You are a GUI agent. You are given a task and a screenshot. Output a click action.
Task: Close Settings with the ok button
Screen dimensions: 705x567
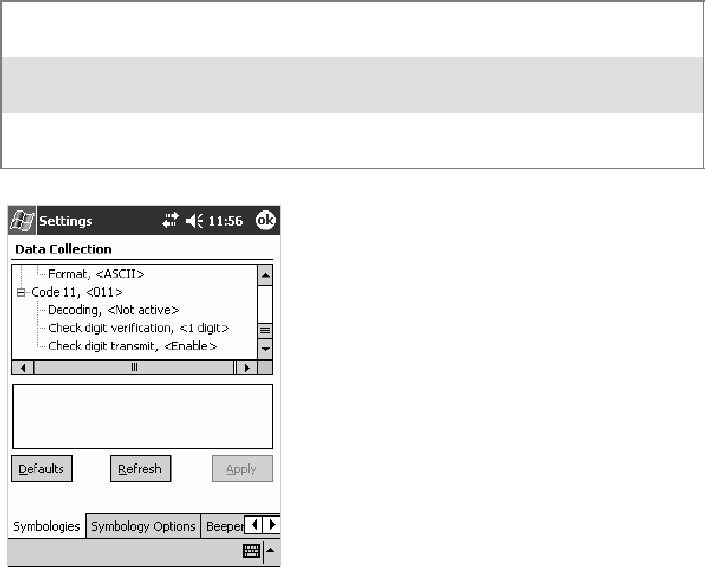(265, 220)
